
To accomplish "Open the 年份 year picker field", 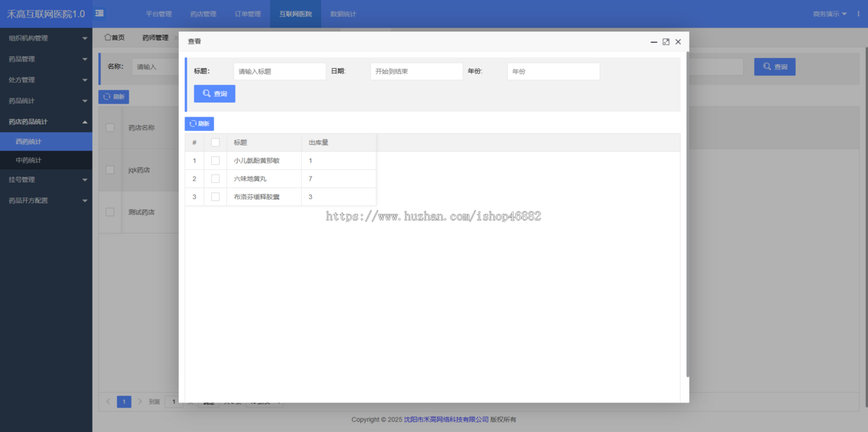I will click(x=553, y=72).
